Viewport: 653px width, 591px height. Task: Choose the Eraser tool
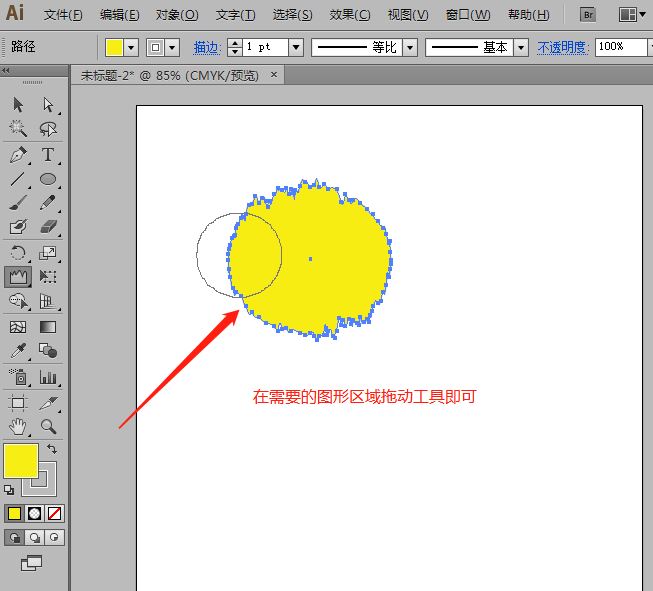(x=47, y=228)
